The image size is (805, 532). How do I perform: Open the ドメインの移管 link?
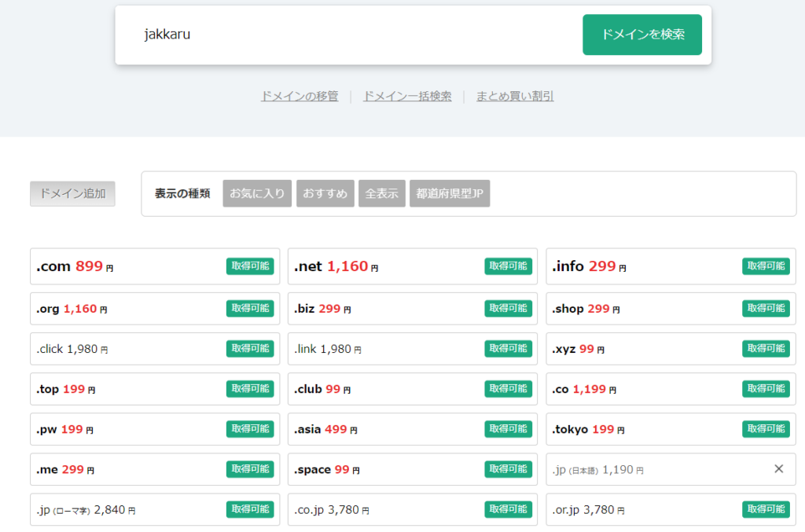click(x=300, y=96)
